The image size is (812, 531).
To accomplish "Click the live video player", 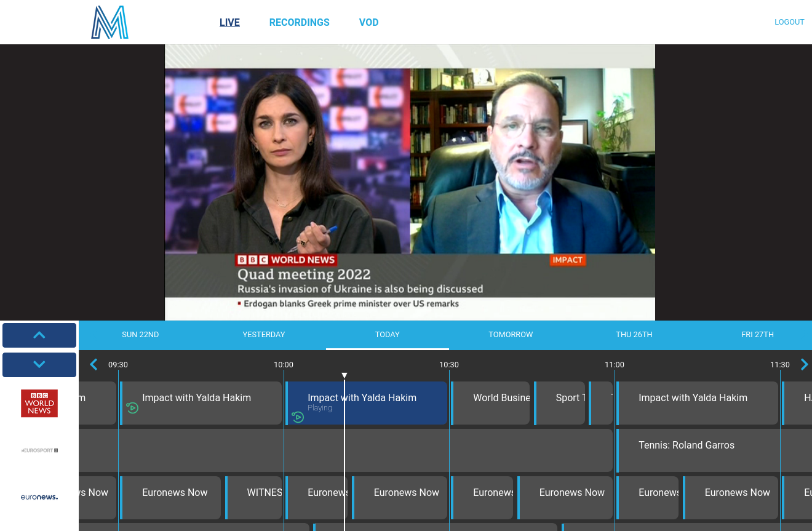I will [x=410, y=182].
